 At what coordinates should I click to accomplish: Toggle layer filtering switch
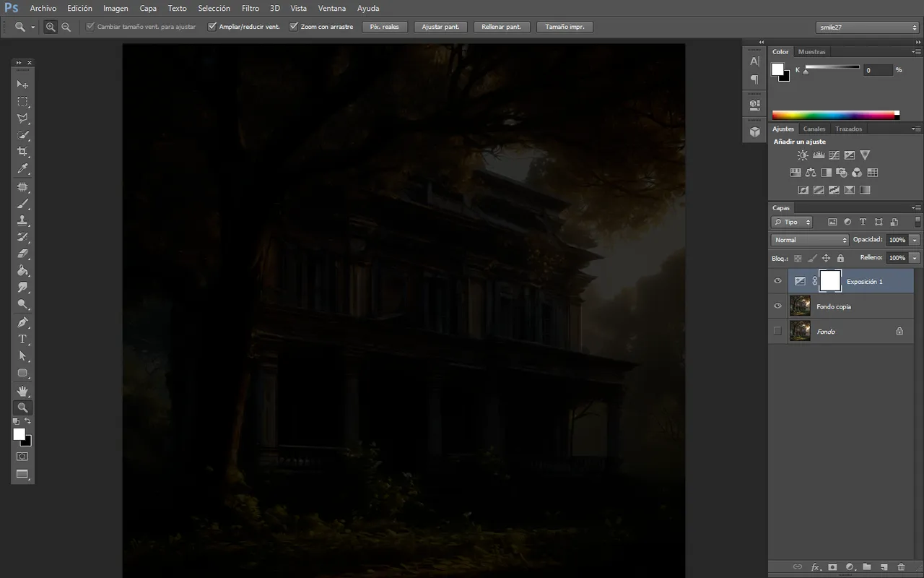pos(918,222)
